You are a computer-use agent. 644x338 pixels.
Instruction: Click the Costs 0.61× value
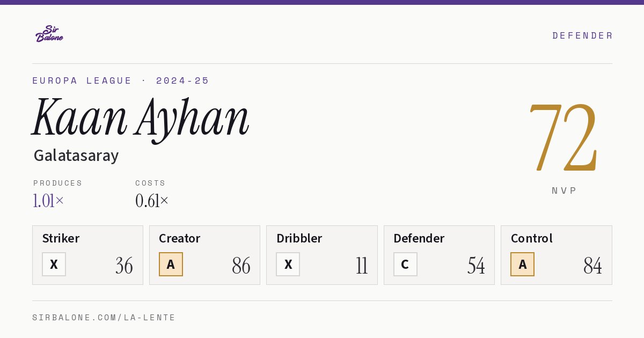tap(152, 201)
